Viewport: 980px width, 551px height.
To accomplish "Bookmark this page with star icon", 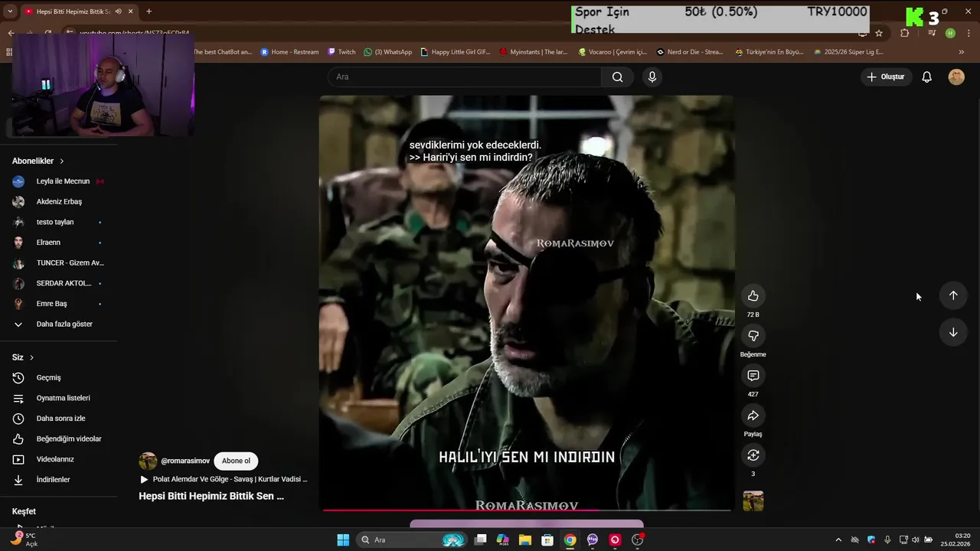I will pos(879,33).
